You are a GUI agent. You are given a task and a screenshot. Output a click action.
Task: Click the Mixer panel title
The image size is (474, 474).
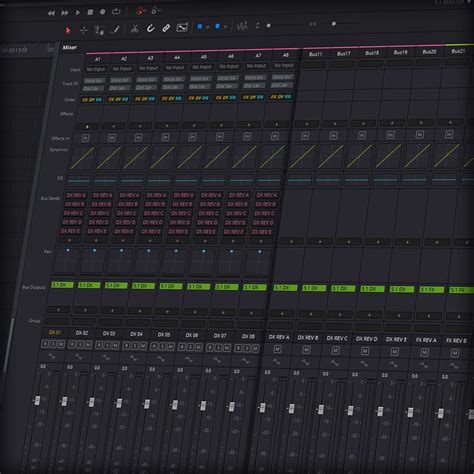70,48
